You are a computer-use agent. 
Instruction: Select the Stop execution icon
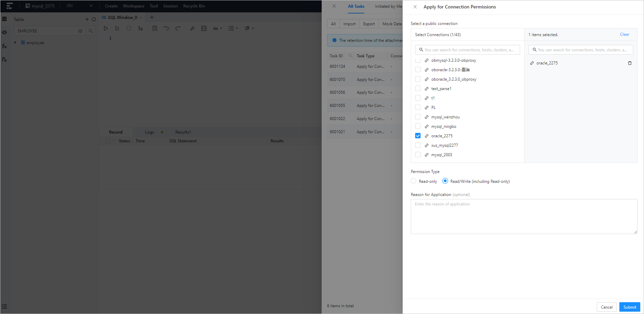[x=129, y=28]
